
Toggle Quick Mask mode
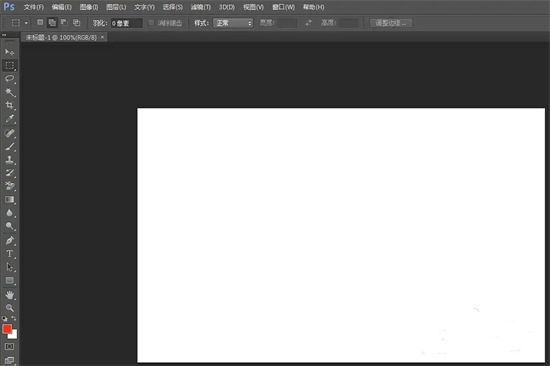9,347
